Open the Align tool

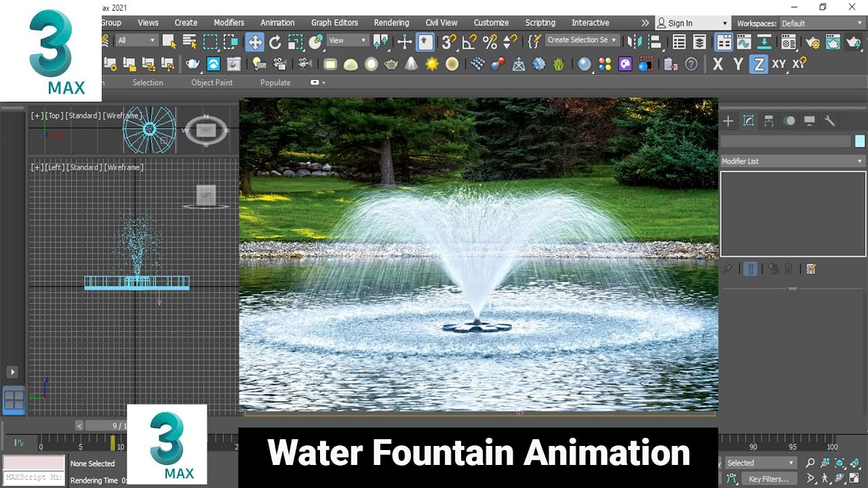tap(654, 43)
